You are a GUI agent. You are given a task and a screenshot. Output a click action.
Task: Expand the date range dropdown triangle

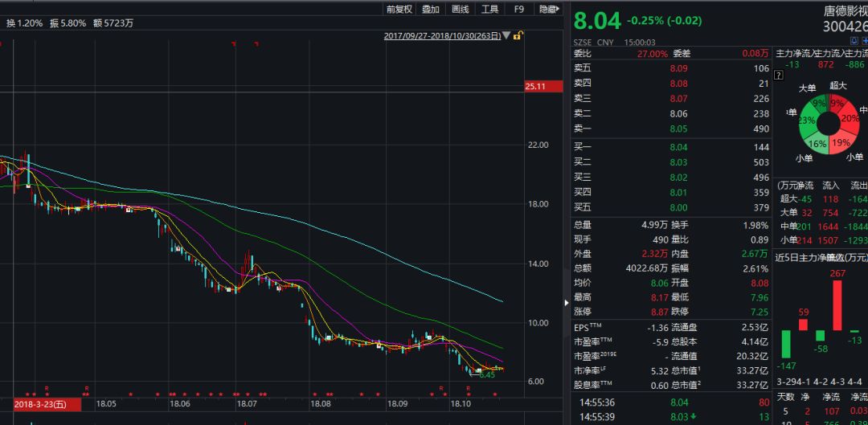point(506,36)
